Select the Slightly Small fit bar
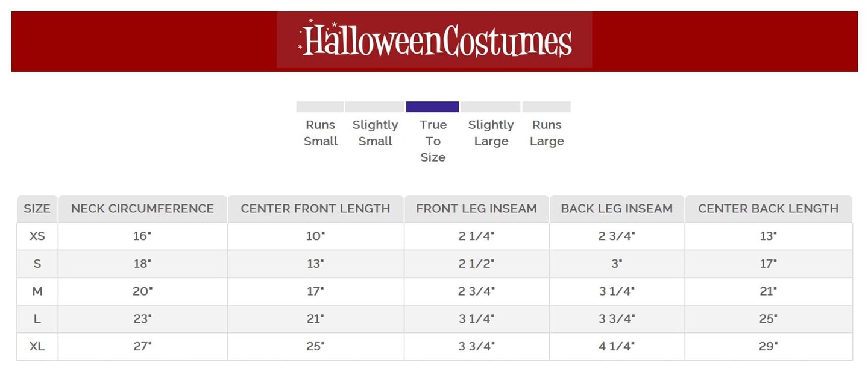Screen dimensions: 868x377 pos(374,107)
